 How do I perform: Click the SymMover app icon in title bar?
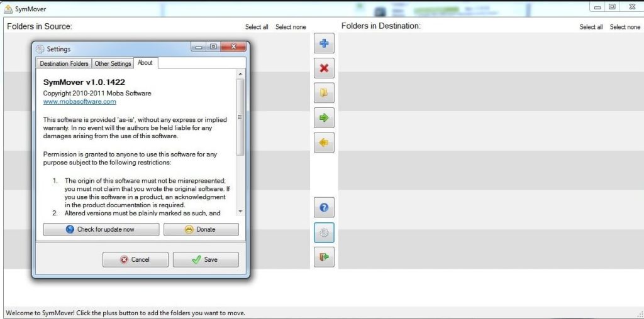coord(8,9)
